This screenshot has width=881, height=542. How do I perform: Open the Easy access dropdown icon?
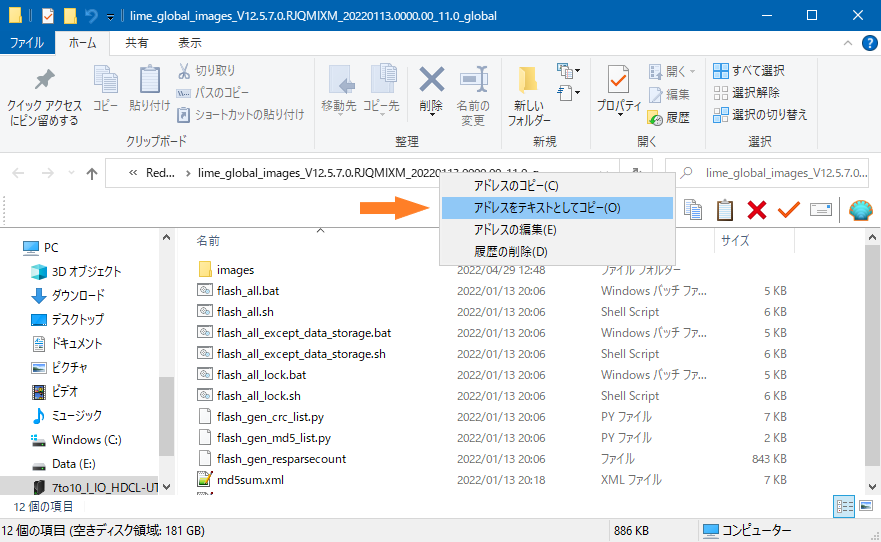coord(569,93)
